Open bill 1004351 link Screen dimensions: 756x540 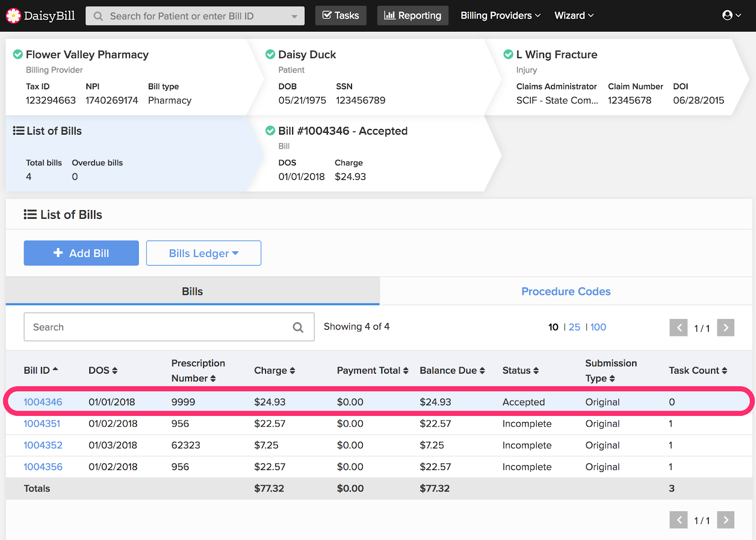(42, 424)
